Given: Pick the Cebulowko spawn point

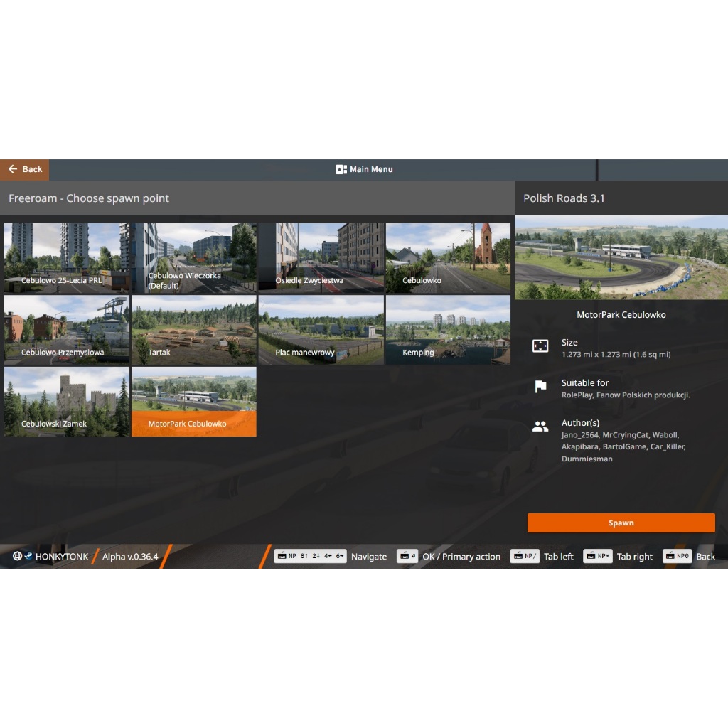Looking at the screenshot, I should pyautogui.click(x=448, y=258).
